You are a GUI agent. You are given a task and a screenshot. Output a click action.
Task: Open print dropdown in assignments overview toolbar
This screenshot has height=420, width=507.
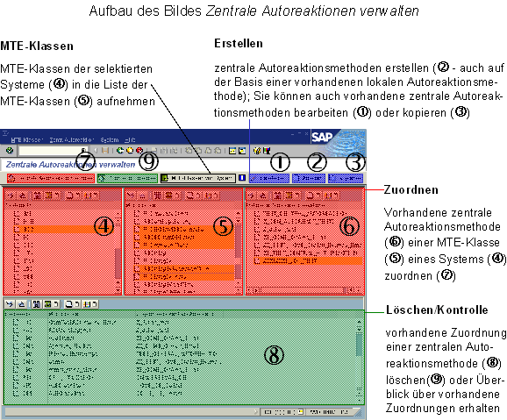(77, 304)
